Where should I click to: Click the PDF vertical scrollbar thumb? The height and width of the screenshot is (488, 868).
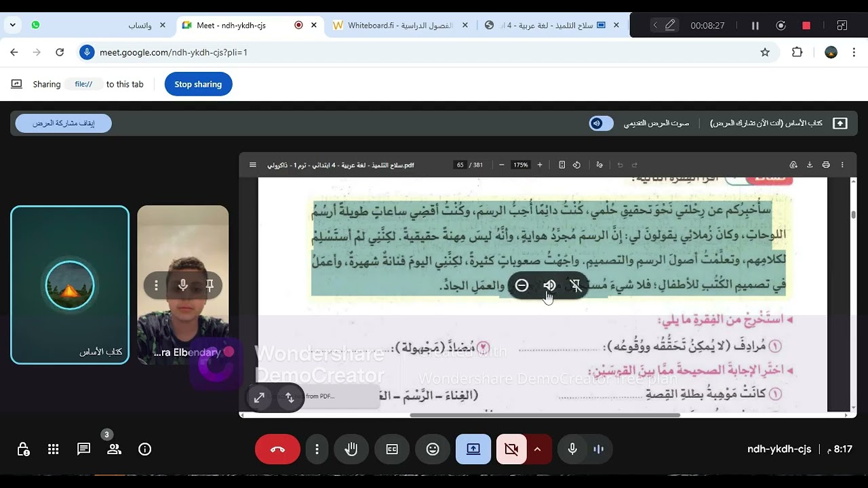[x=853, y=214]
